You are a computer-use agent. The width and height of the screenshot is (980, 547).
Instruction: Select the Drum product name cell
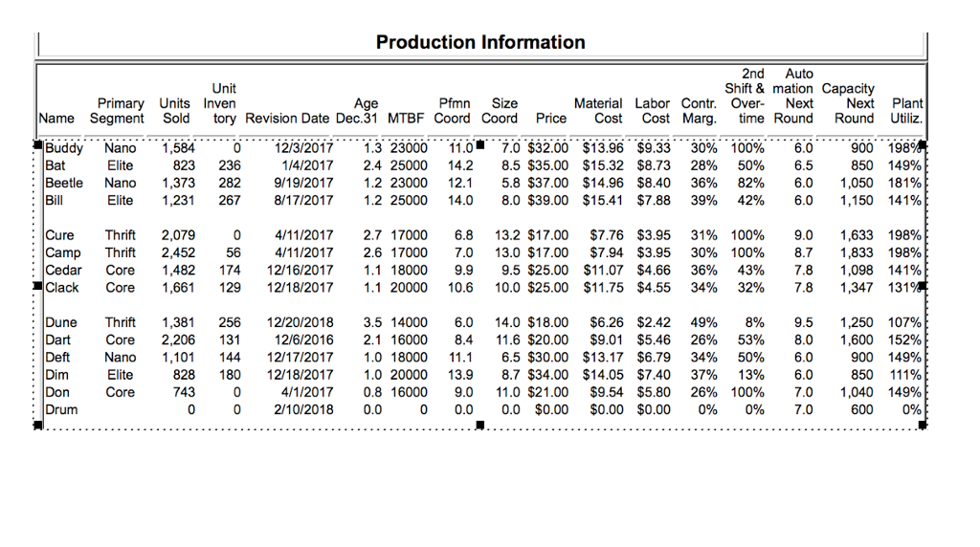[62, 409]
